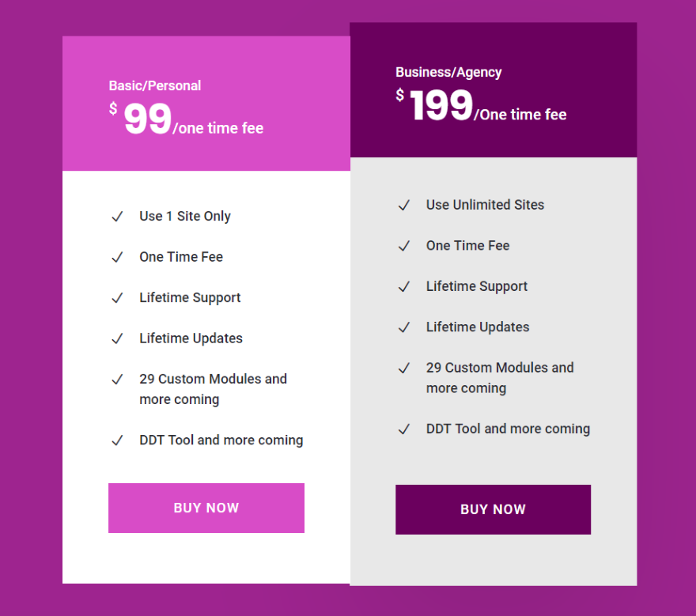Click the Use 1 Site Only text
The image size is (696, 616).
(185, 216)
